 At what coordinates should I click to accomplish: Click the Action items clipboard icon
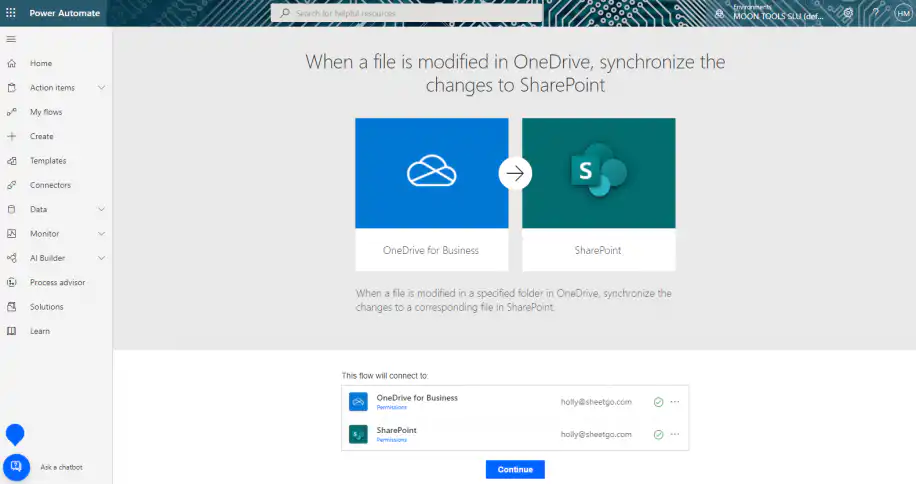[11, 88]
